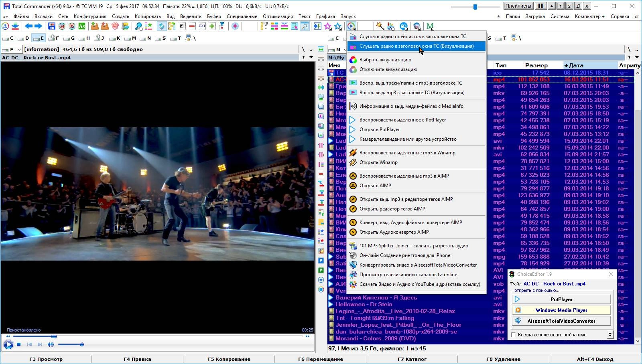Click the blue camera toolbar icon

[404, 26]
